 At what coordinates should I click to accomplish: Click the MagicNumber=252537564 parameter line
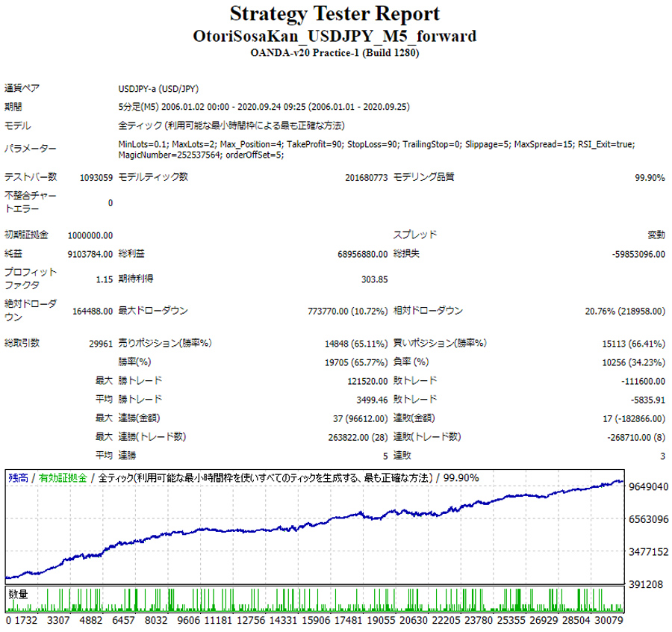(201, 155)
